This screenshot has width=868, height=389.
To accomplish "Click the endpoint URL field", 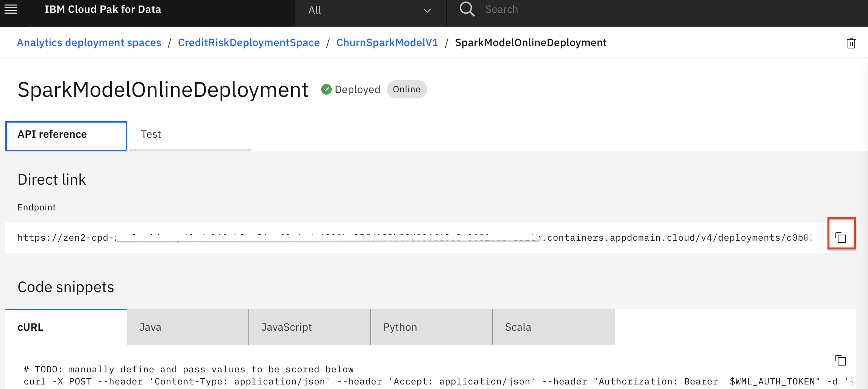I will point(415,238).
